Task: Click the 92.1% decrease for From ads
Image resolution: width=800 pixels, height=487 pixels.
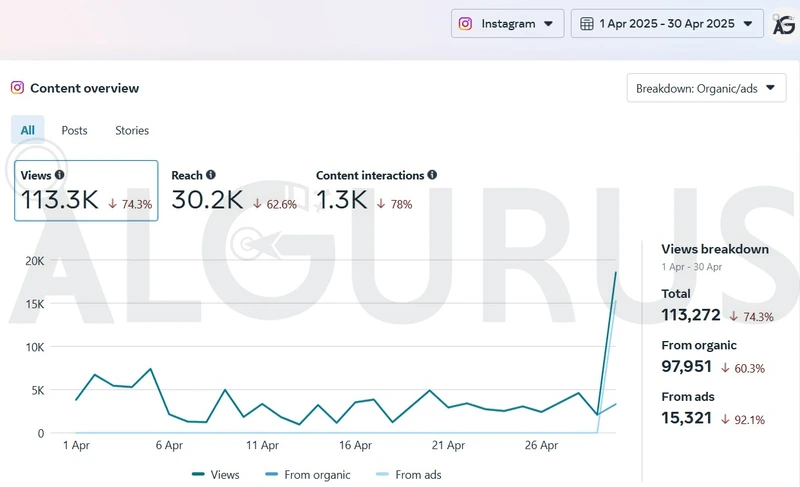Action: pos(743,420)
